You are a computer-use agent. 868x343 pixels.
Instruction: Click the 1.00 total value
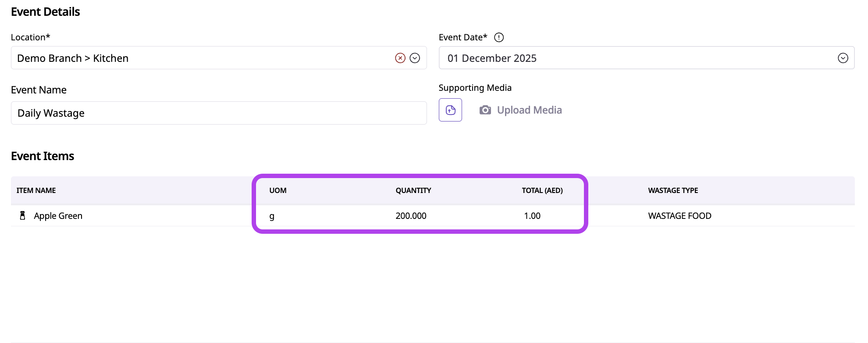[532, 216]
